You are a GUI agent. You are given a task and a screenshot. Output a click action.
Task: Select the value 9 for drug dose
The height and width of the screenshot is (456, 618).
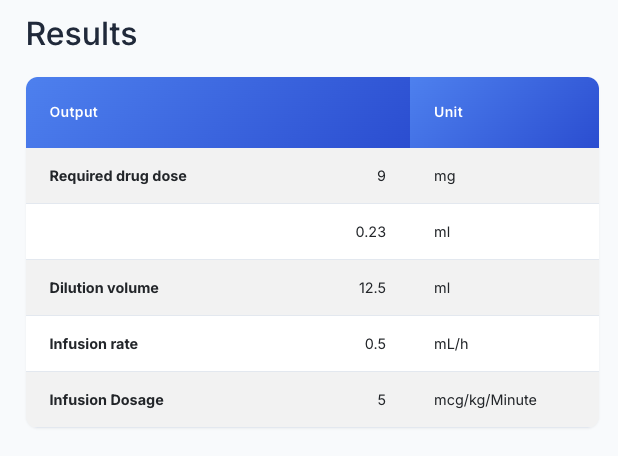tap(381, 176)
